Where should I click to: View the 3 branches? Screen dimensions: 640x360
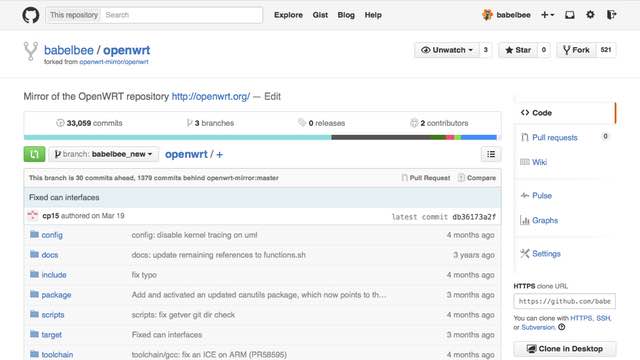(x=210, y=123)
